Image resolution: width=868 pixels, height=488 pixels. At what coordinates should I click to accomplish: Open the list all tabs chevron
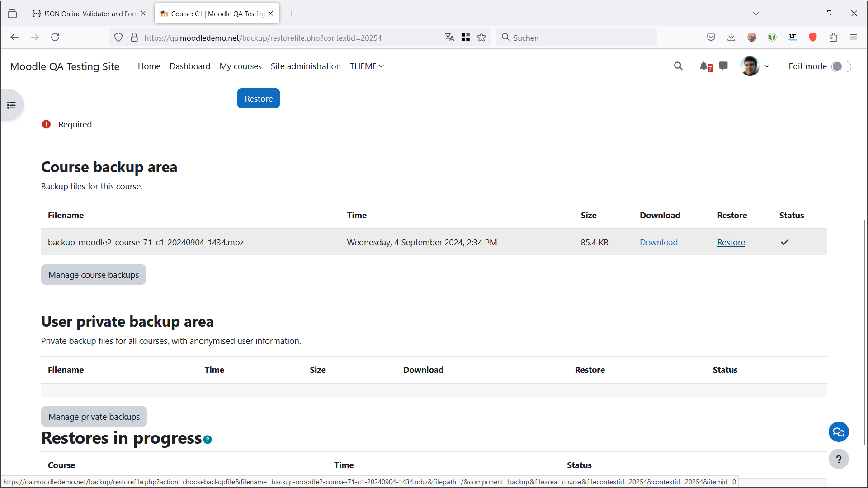point(756,14)
